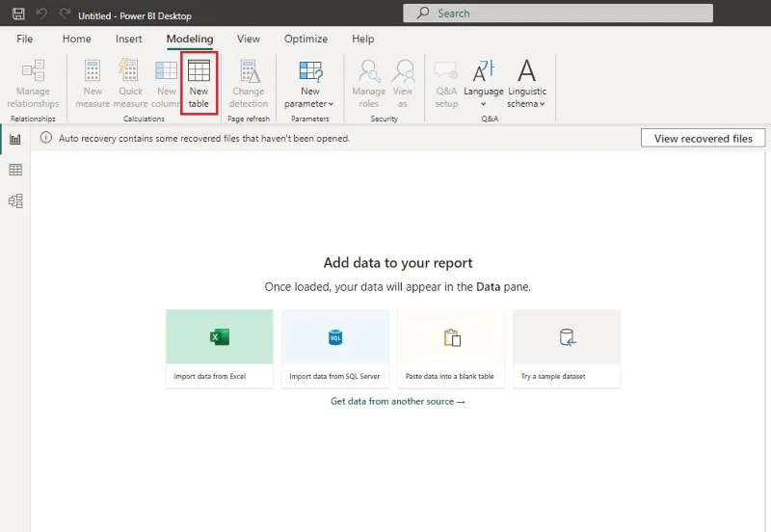
Task: Open the Help tab
Action: coord(363,39)
